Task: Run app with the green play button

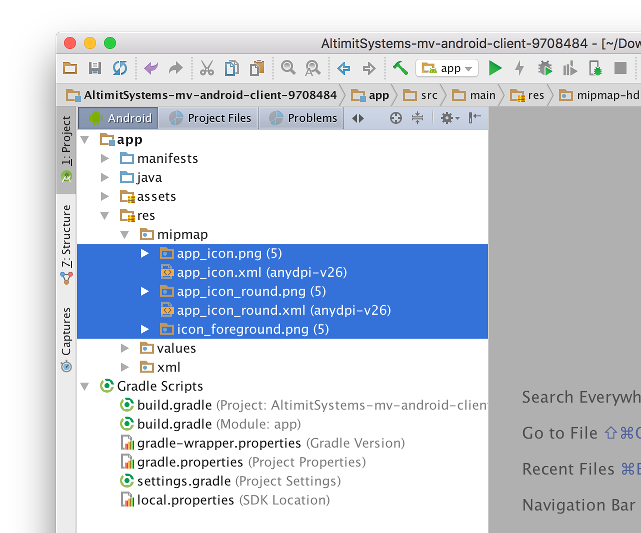Action: (495, 68)
